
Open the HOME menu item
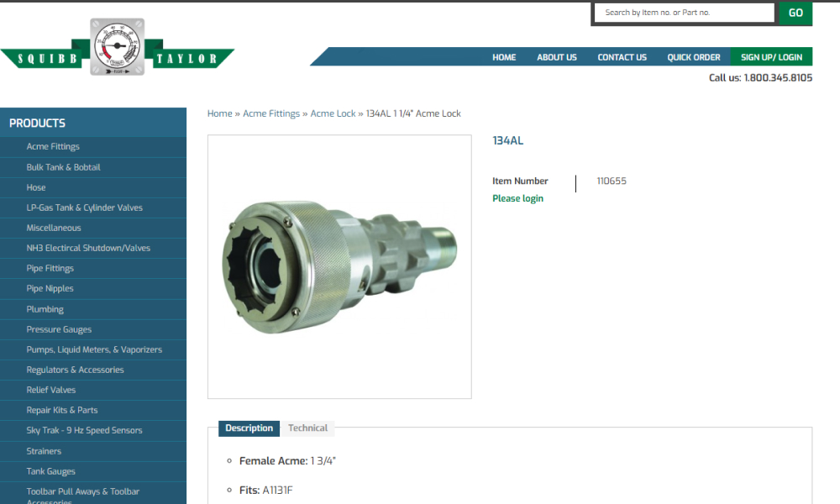[x=504, y=57]
